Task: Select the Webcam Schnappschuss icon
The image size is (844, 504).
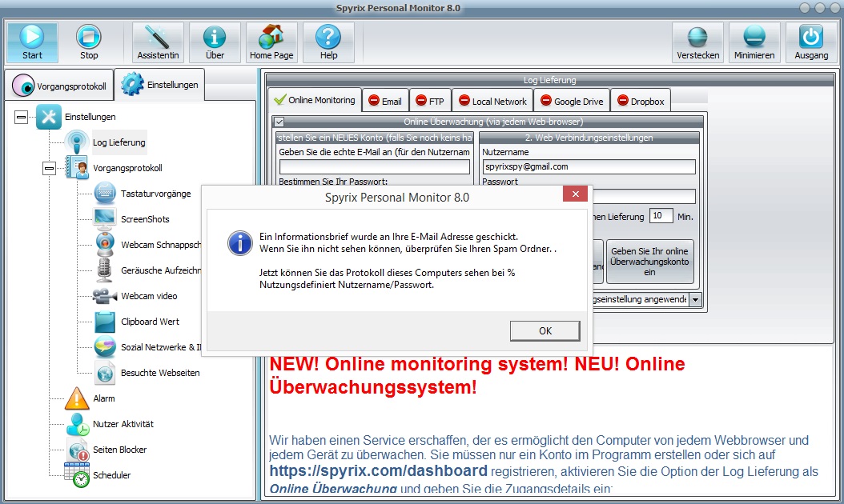Action: [105, 244]
